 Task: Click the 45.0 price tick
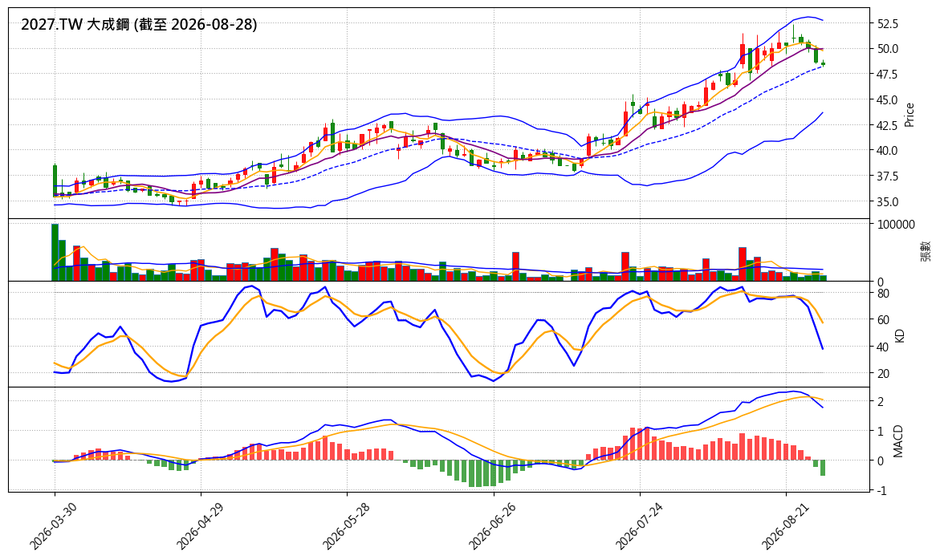click(888, 99)
